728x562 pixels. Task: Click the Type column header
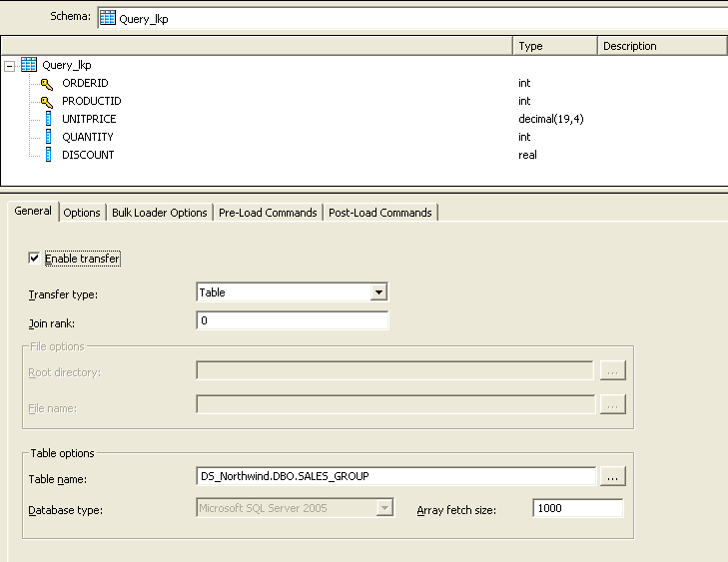tap(555, 46)
